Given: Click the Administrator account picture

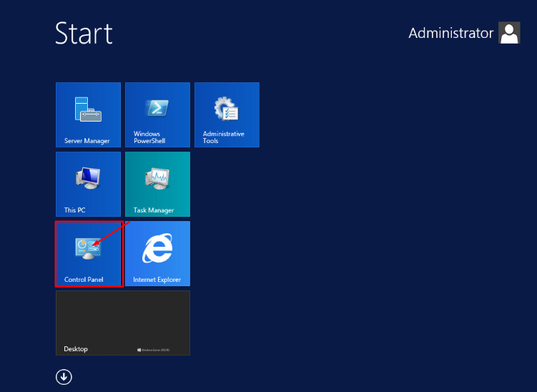Looking at the screenshot, I should pos(509,33).
